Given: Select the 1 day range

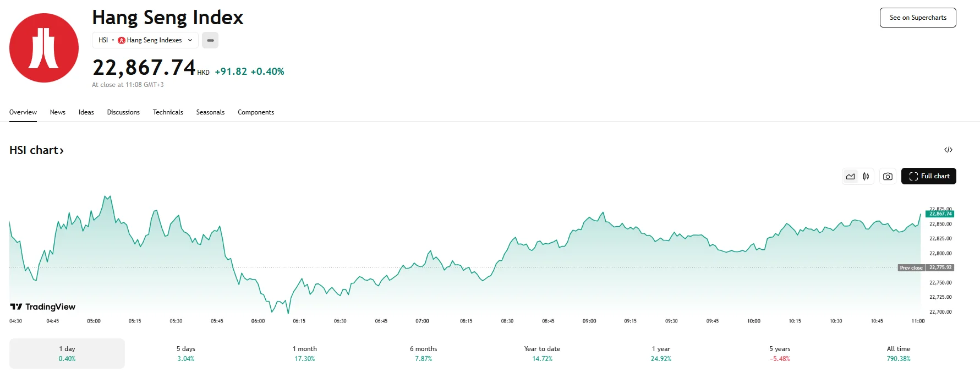Looking at the screenshot, I should (x=67, y=353).
